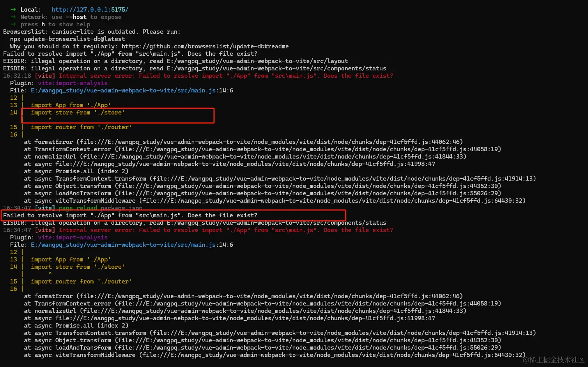Click the second vite:import-analysis plugin name
The width and height of the screenshot is (588, 367).
(x=73, y=237)
